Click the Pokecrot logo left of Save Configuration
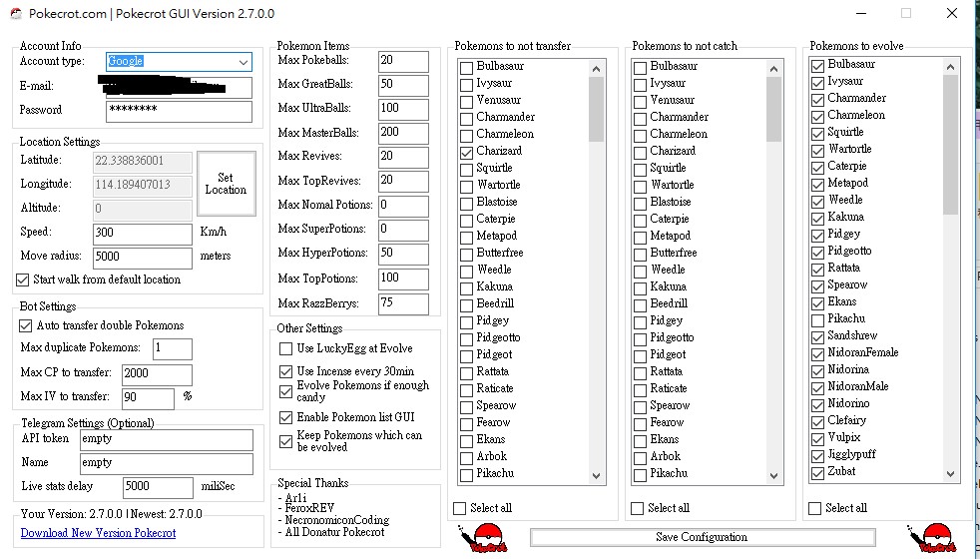 click(483, 538)
